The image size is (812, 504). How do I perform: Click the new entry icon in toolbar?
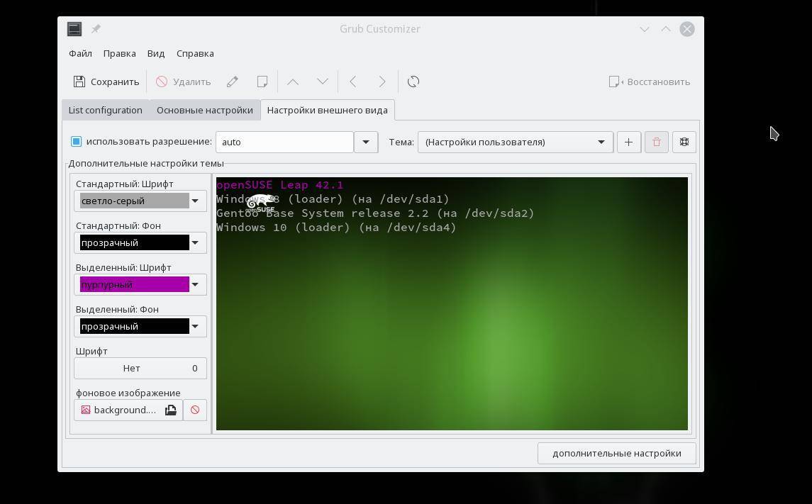pyautogui.click(x=262, y=82)
